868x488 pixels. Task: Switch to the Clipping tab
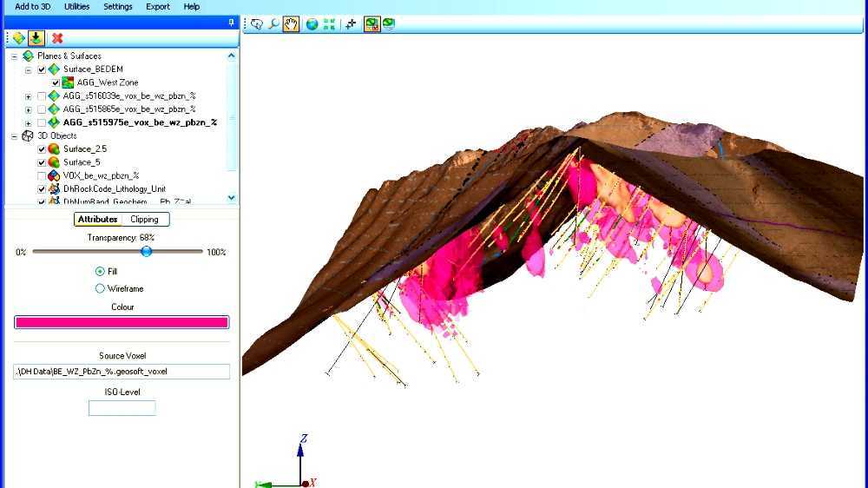[144, 220]
